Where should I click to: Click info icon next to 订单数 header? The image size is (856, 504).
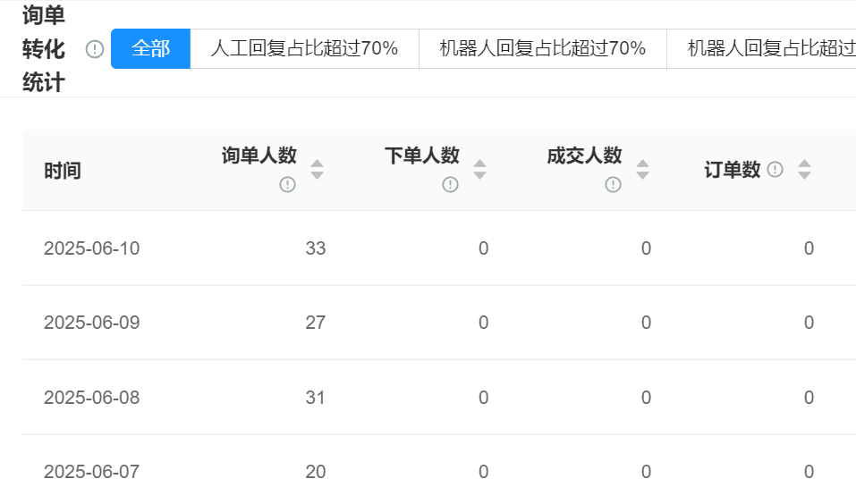(775, 170)
